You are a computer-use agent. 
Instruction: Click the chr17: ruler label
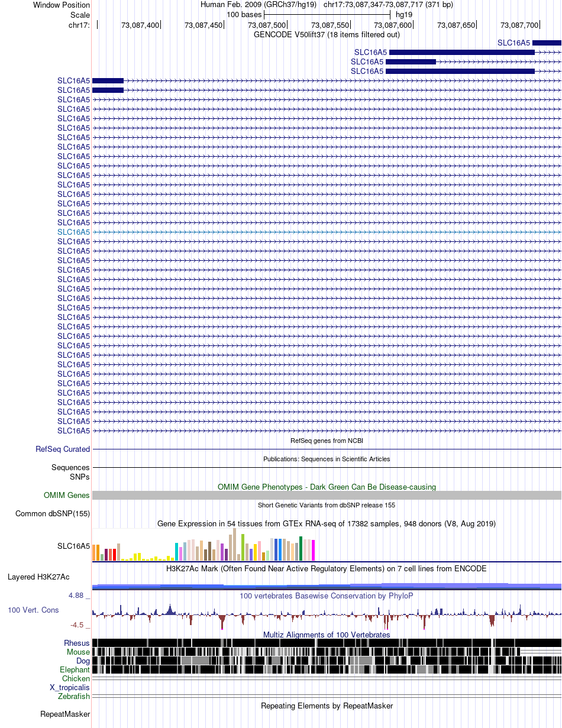(x=79, y=25)
